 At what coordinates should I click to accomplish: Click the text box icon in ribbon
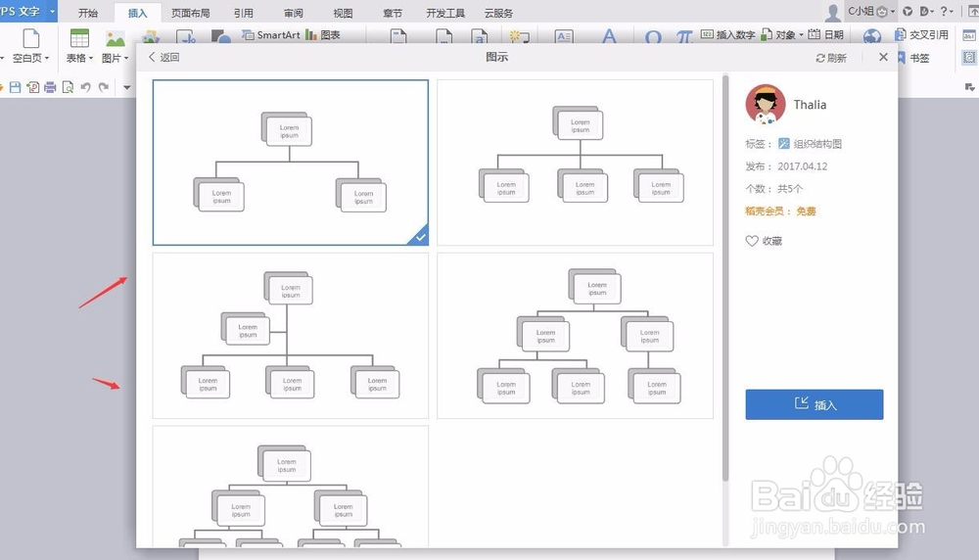[x=564, y=37]
